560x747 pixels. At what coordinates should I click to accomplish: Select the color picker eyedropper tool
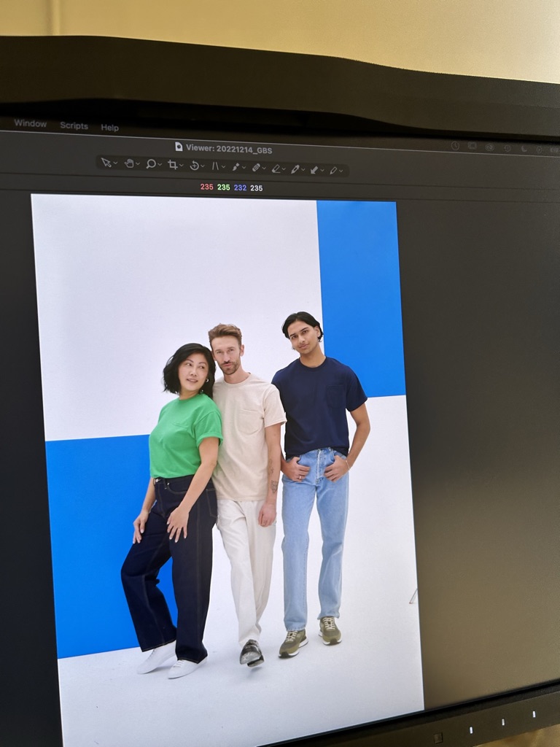tap(295, 169)
